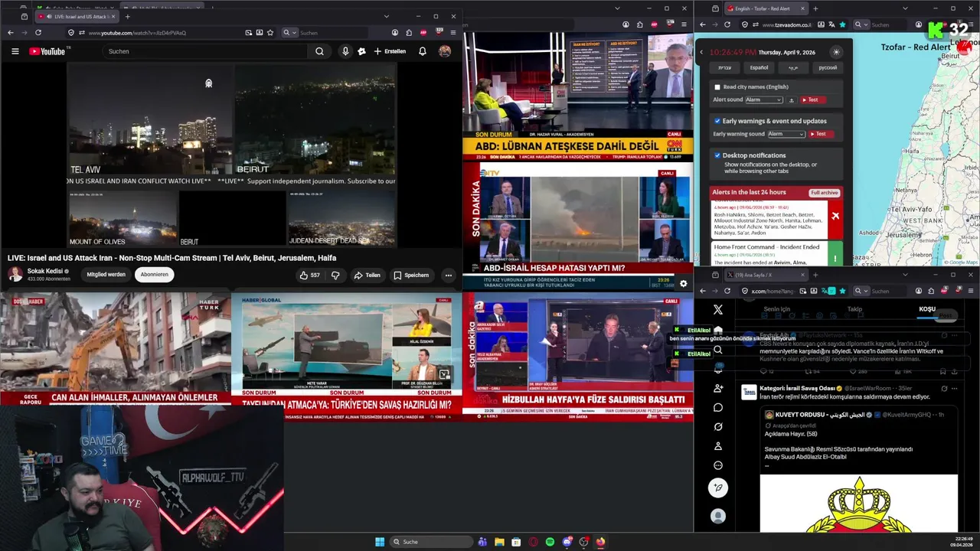Click Abonnieren subscribe button
This screenshot has height=551, width=980.
pos(154,275)
